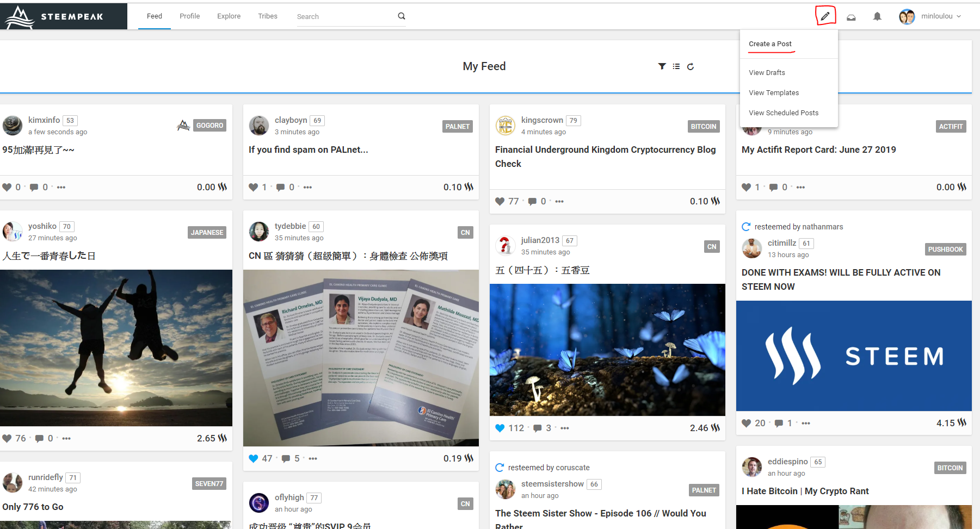
Task: Open the wallet icon in header
Action: (851, 17)
